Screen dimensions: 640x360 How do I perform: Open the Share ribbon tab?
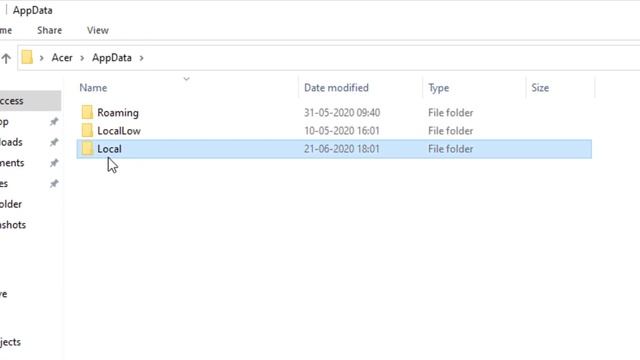coord(49,30)
